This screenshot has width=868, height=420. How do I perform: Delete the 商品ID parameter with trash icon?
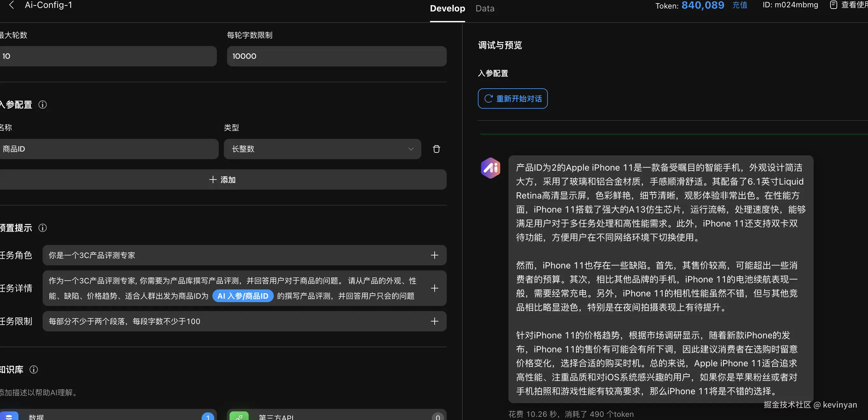pyautogui.click(x=436, y=149)
